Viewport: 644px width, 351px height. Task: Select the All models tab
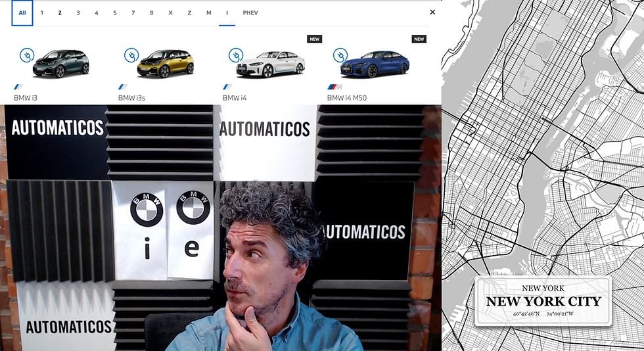(22, 12)
